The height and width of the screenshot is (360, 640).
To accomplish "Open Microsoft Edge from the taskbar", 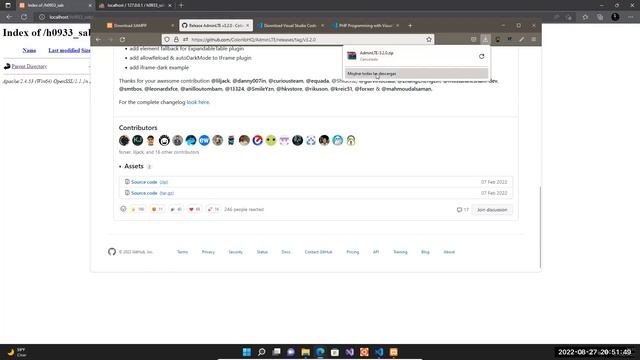I will click(320, 352).
